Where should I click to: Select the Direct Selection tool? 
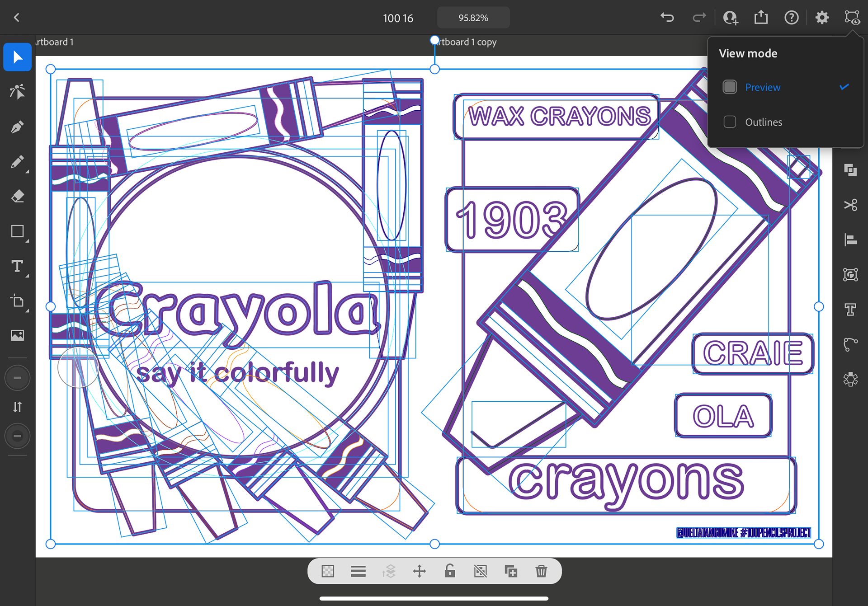(17, 92)
